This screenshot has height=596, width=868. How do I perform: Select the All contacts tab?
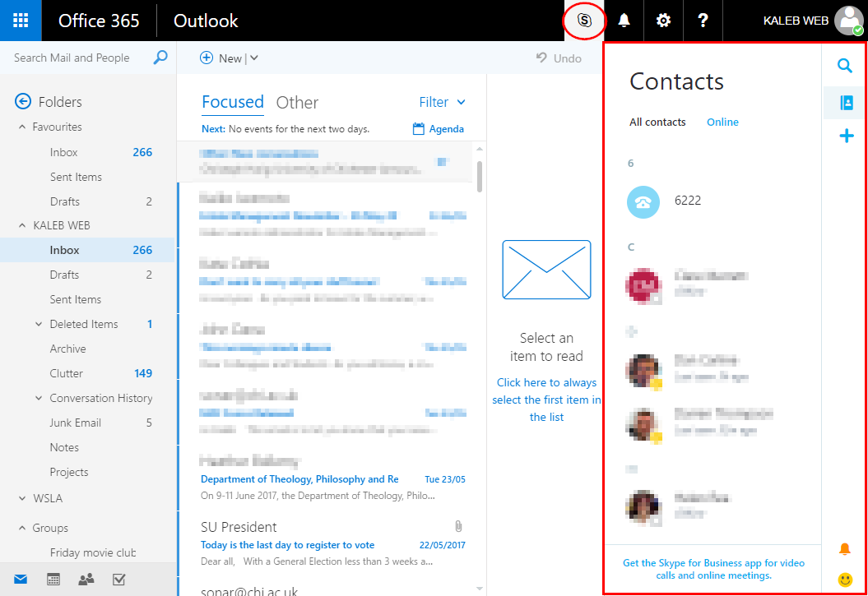(x=657, y=122)
